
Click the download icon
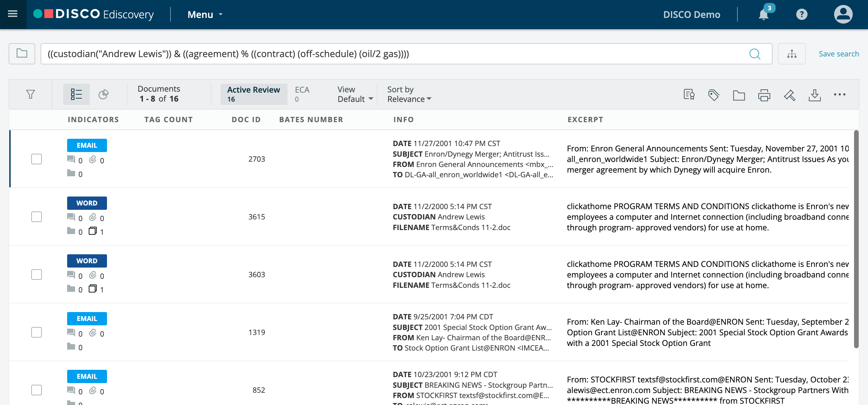[x=815, y=95]
